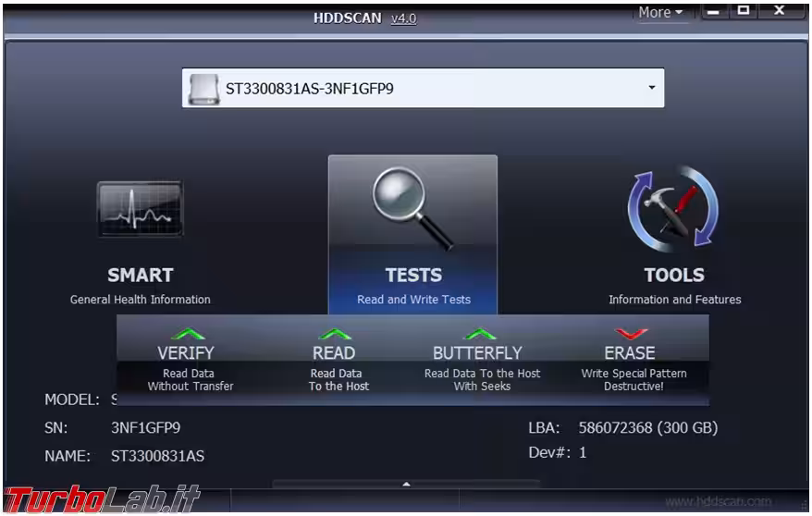Click the 'Information and Features' caption

(x=674, y=300)
